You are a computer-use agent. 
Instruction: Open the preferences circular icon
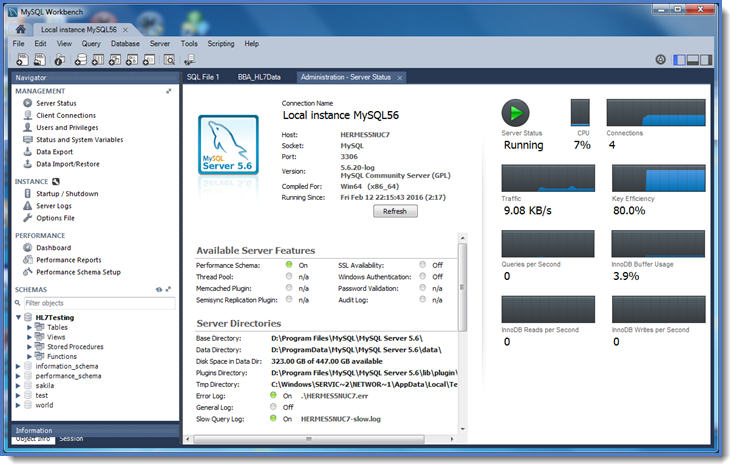click(x=660, y=60)
